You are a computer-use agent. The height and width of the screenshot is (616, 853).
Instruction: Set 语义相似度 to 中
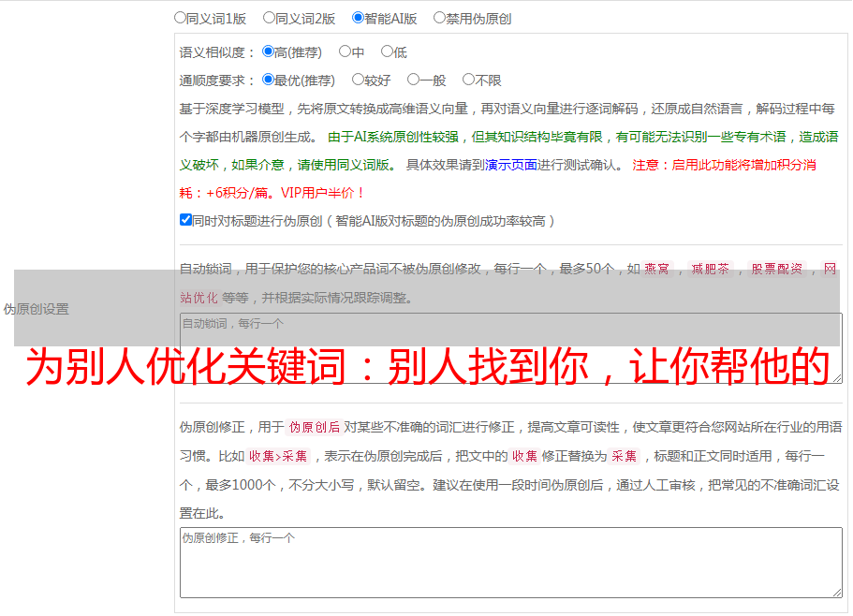pos(345,51)
